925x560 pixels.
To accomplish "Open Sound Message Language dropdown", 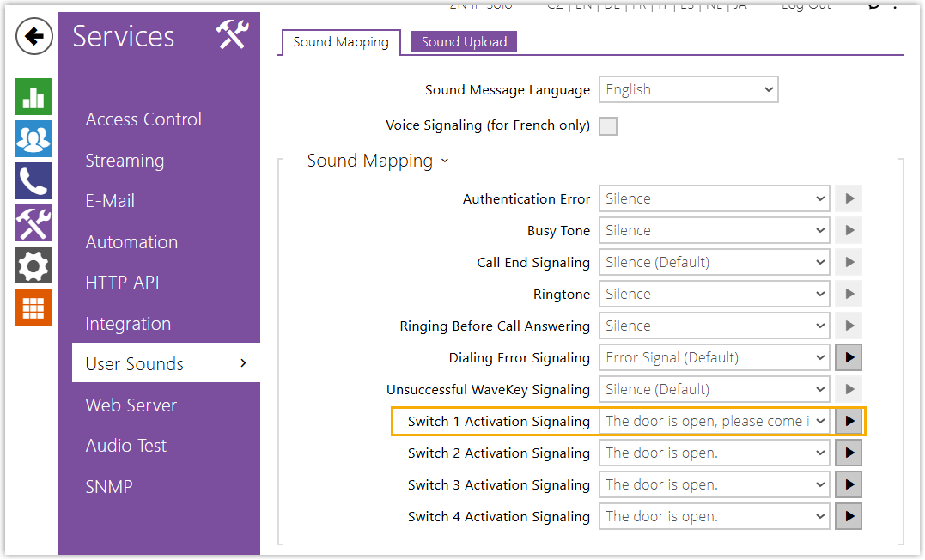I will (688, 89).
